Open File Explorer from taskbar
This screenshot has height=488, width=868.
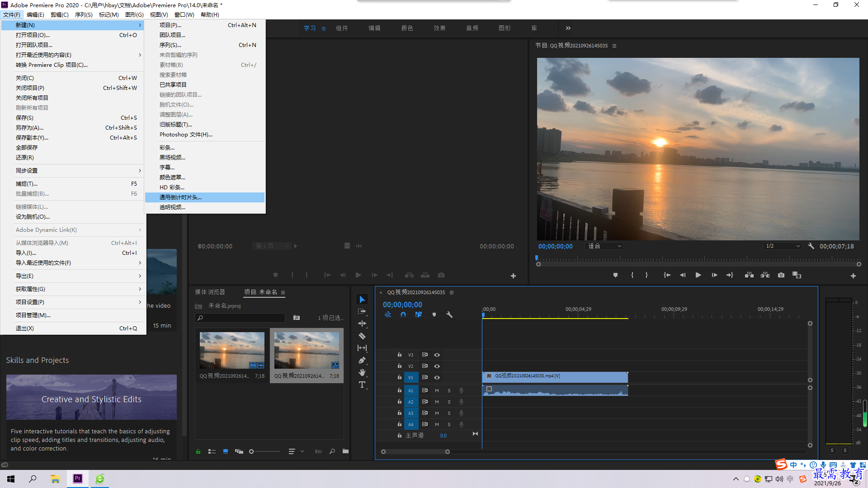tap(55, 479)
